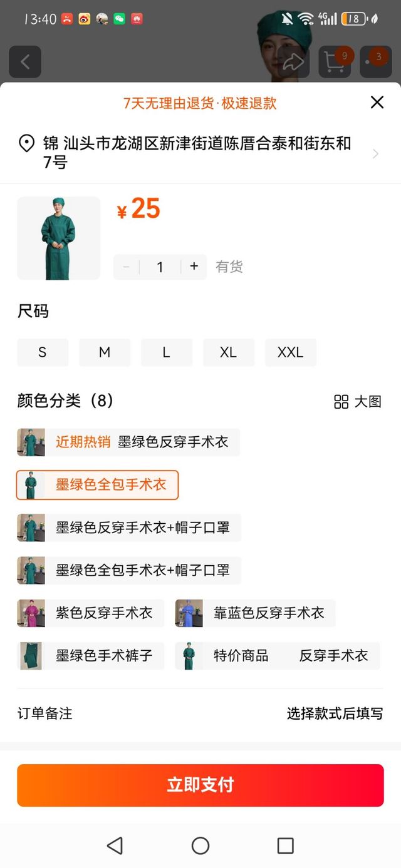Screen dimensions: 401x868
Task: Choose 靠蓝色反穿手术衣 variant
Action: (255, 613)
